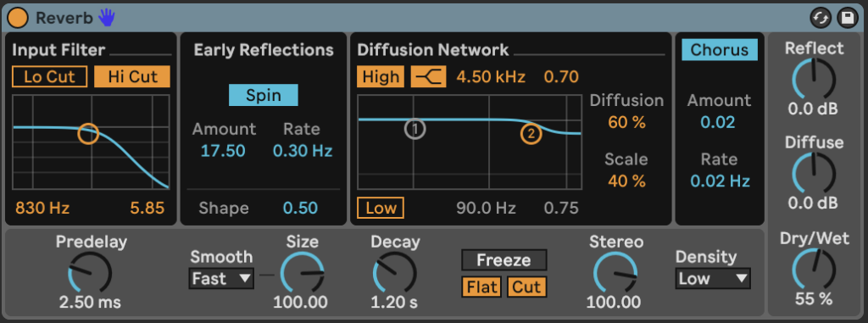Image resolution: width=868 pixels, height=323 pixels.
Task: Select the Scale 40 % value
Action: click(x=626, y=181)
